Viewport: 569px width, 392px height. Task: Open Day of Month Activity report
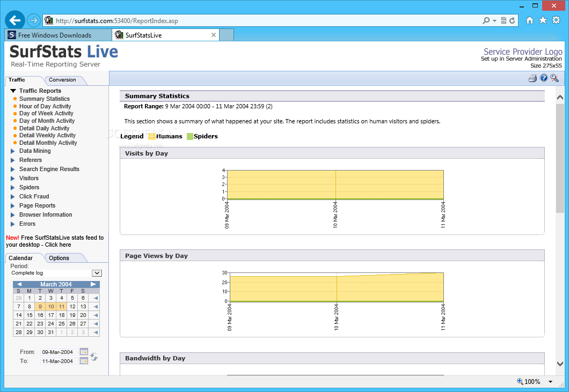click(x=47, y=121)
